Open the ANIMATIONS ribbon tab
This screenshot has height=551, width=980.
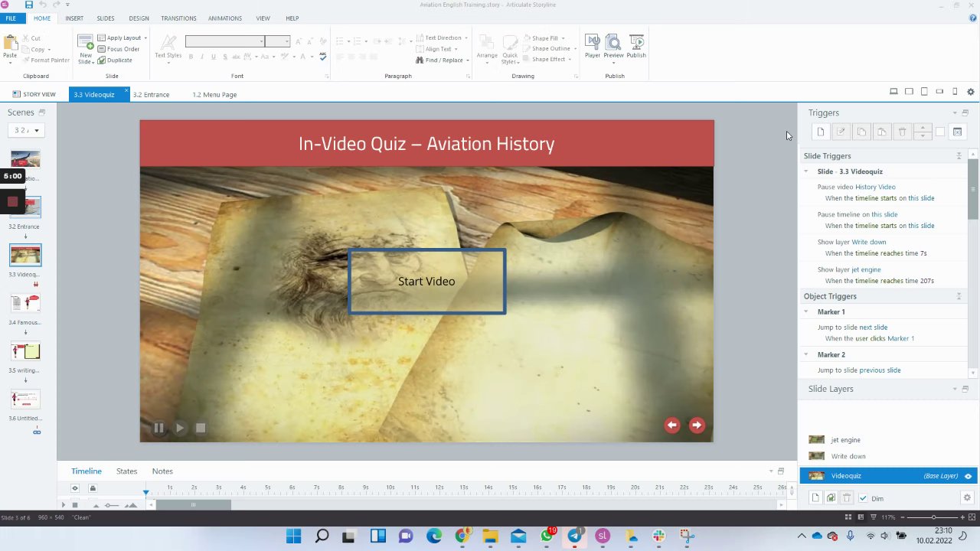[x=225, y=18]
